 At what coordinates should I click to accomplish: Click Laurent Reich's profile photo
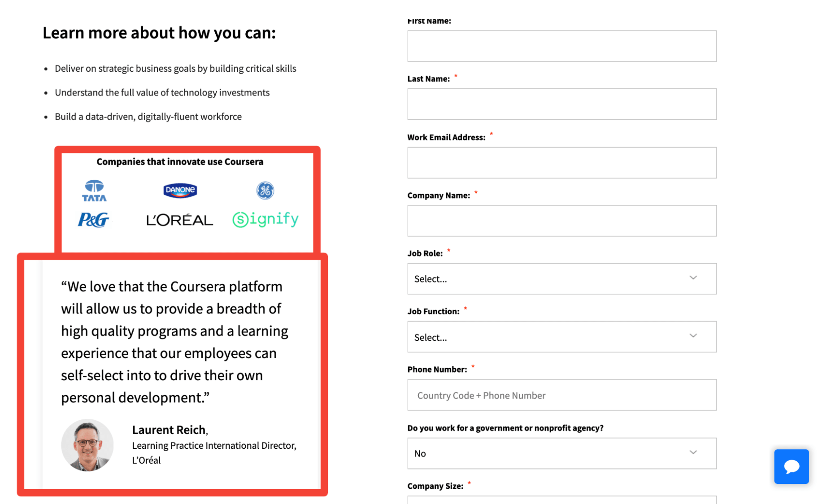(x=87, y=445)
